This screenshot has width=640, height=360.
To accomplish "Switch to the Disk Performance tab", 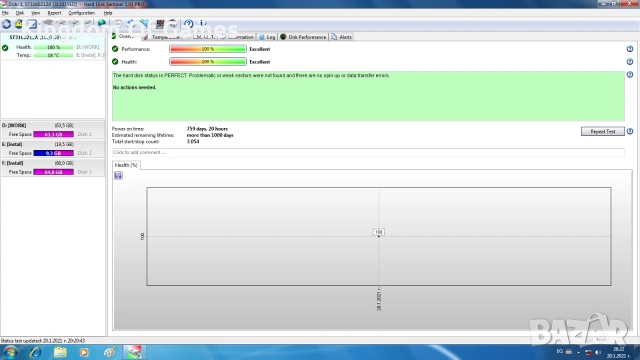I will tap(303, 37).
